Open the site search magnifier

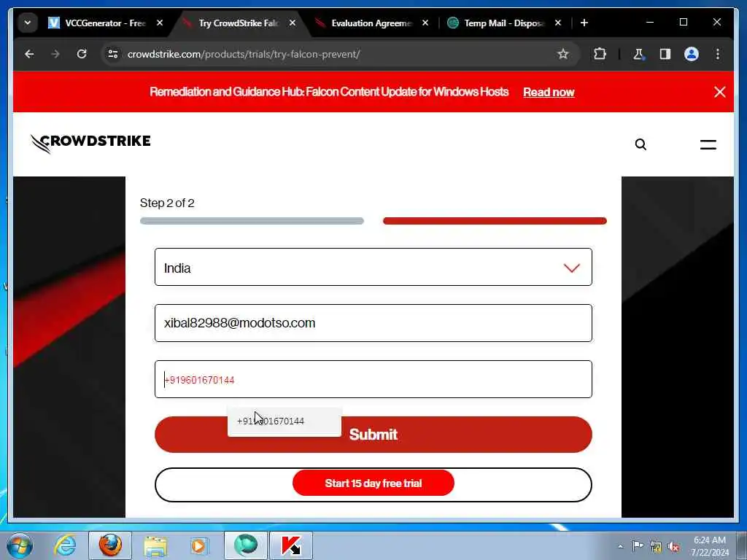tap(640, 144)
